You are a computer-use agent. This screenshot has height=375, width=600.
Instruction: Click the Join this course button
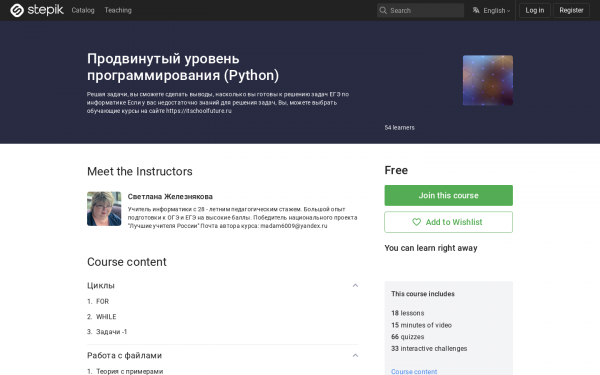[x=448, y=196]
